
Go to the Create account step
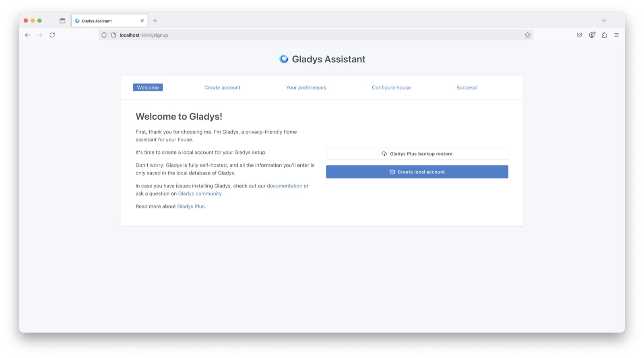coord(222,87)
